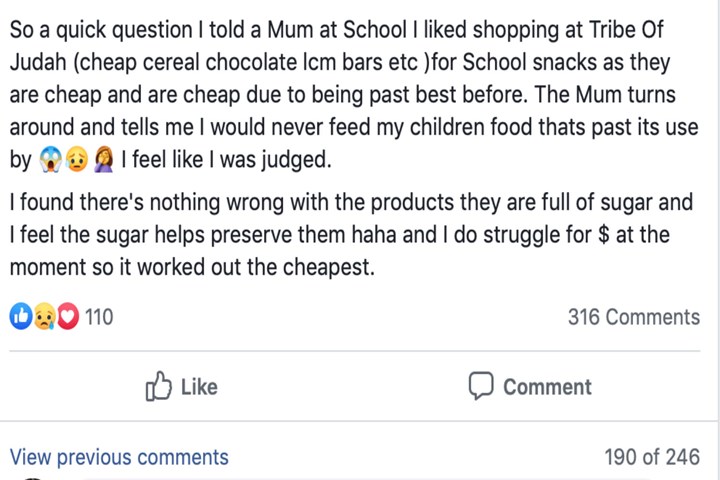Open the 316 Comments link
Image resolution: width=720 pixels, height=480 pixels.
point(633,317)
